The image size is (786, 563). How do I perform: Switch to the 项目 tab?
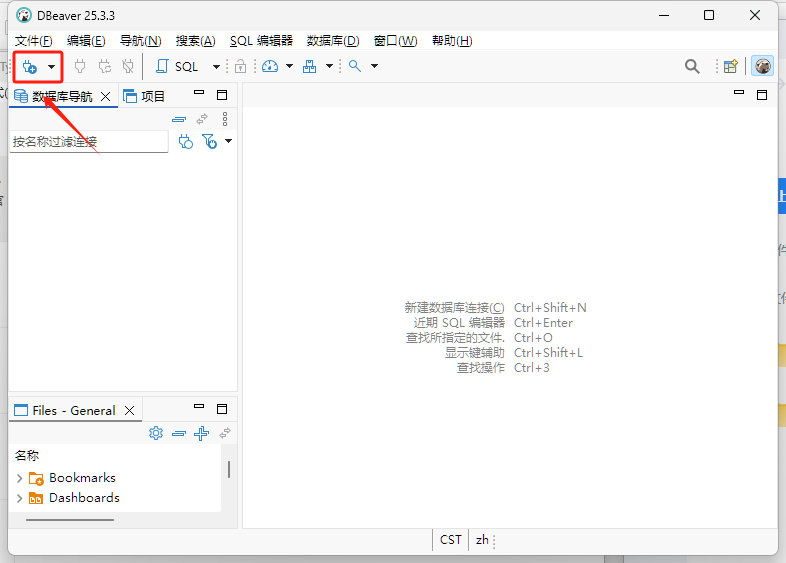145,96
